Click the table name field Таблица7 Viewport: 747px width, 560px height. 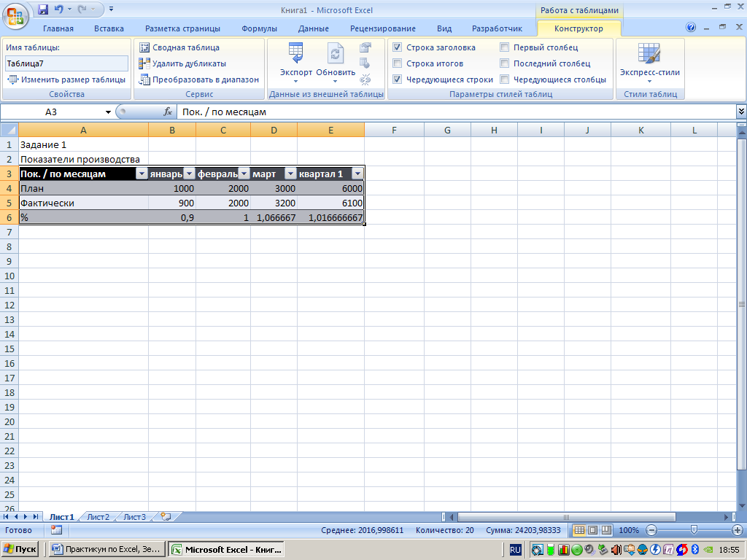(x=66, y=63)
